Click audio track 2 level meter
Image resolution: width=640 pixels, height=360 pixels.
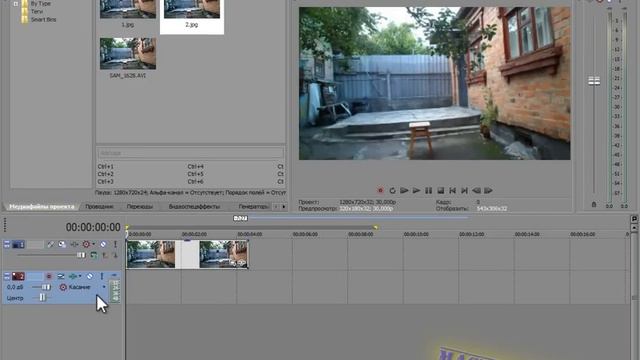point(115,291)
